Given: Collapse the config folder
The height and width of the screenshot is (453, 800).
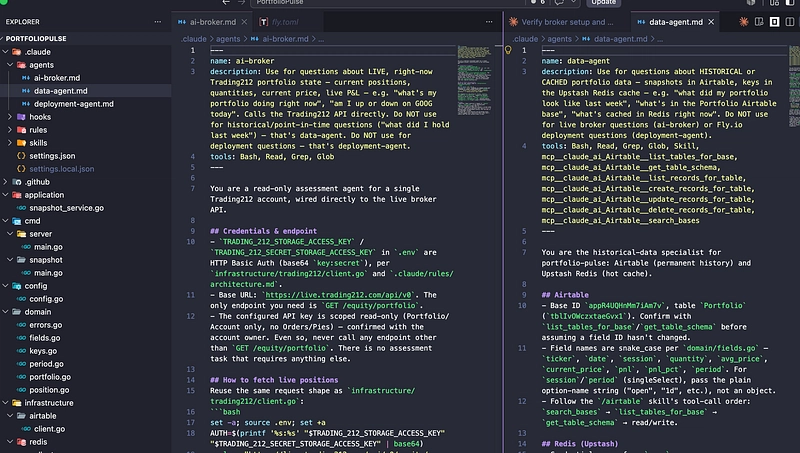Looking at the screenshot, I should [5, 286].
